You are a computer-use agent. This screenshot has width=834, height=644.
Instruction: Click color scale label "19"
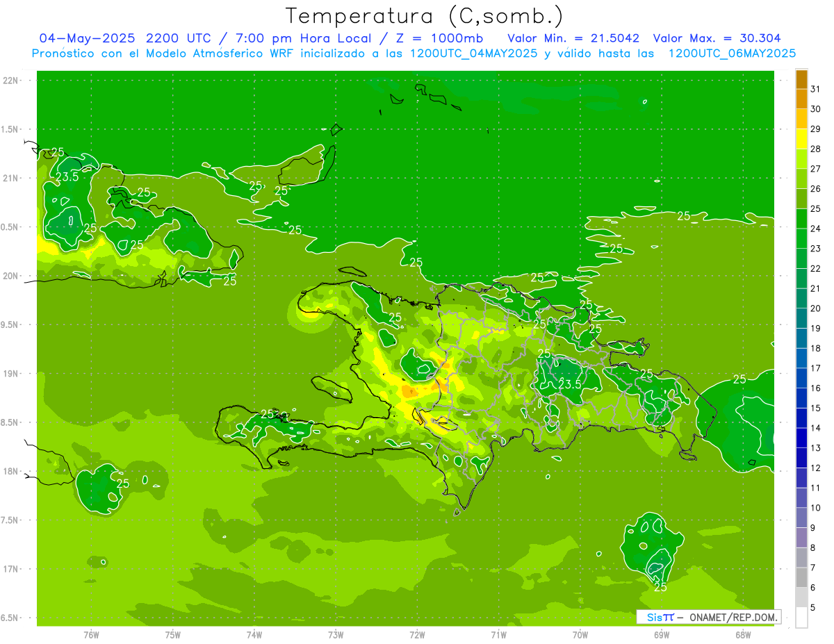[x=816, y=329]
